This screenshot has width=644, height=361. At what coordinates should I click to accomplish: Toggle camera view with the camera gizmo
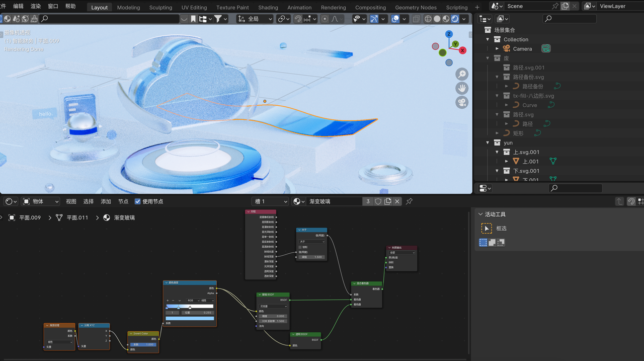click(x=462, y=102)
